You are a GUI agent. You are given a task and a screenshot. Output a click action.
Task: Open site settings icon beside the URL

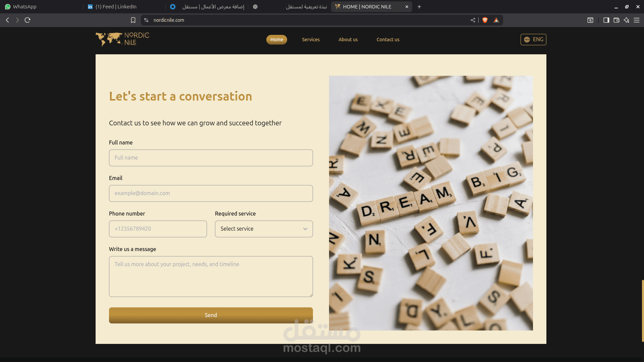coord(146,20)
